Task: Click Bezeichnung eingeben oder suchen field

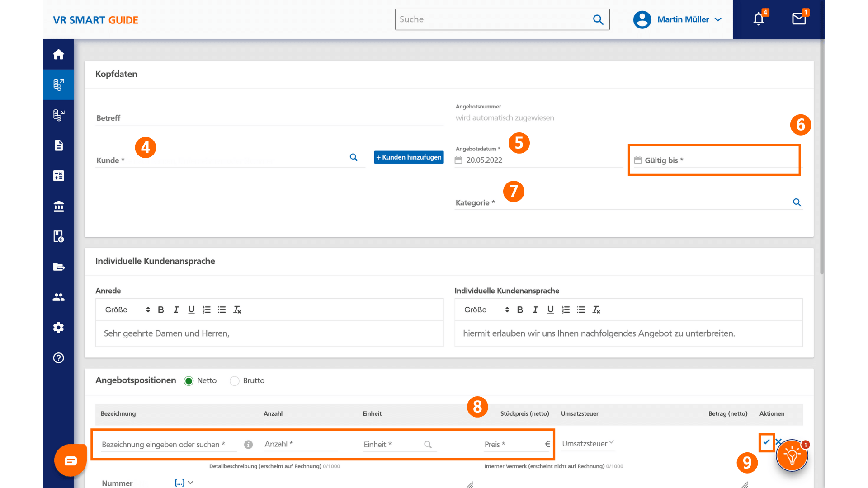Action: [x=169, y=445]
